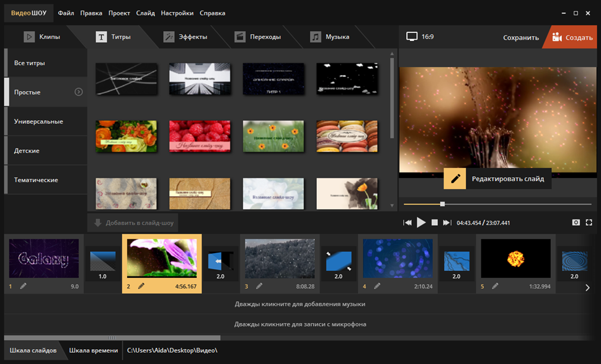Choose the wood texture title template
Viewport: 601px width, 364px height.
tap(200, 193)
